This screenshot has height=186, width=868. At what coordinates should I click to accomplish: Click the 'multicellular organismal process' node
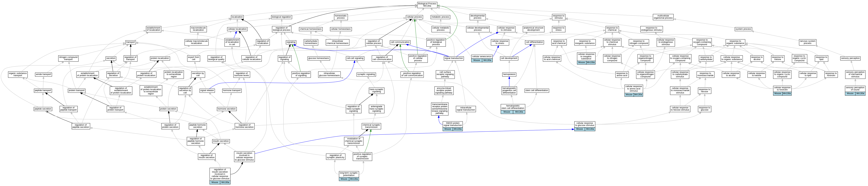[663, 17]
